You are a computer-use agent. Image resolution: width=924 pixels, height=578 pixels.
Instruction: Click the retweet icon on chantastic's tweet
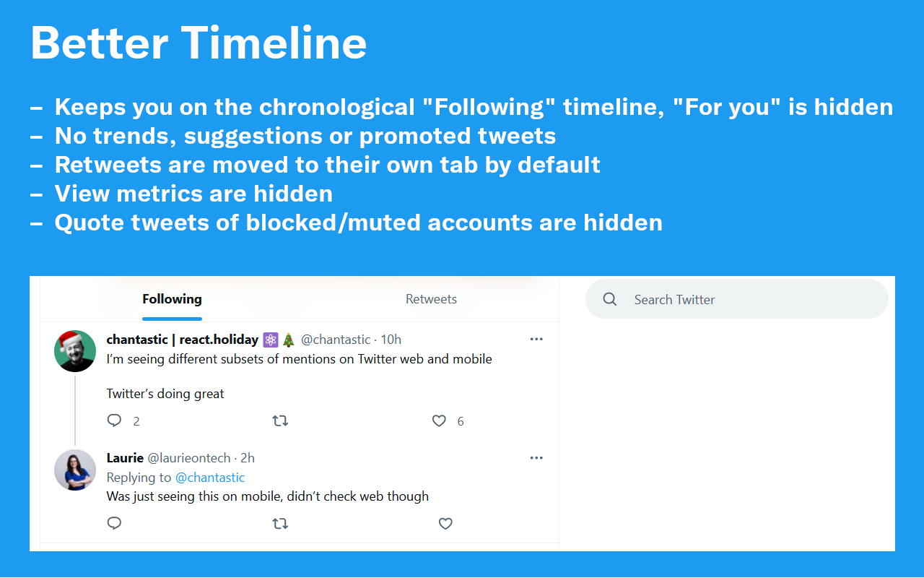[280, 420]
